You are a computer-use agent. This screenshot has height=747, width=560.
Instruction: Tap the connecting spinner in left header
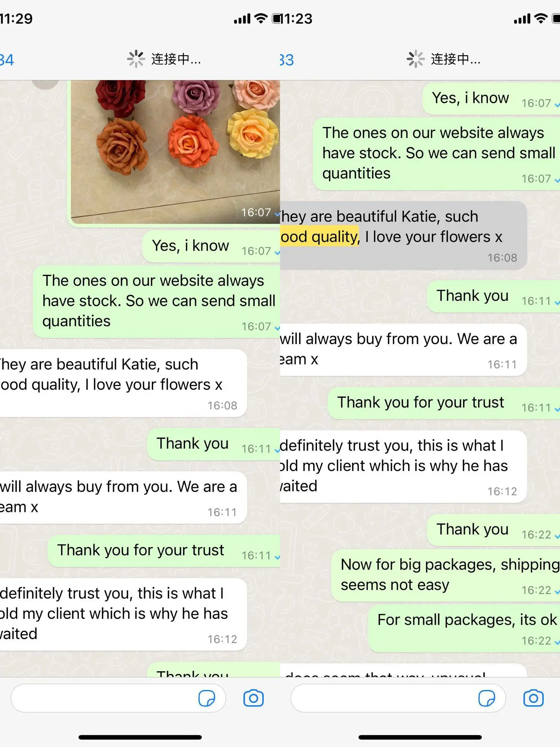(136, 59)
